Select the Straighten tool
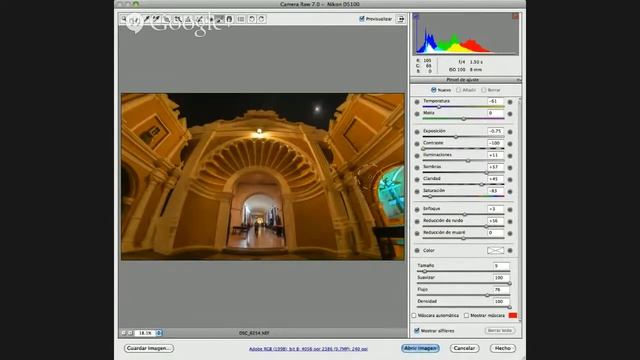This screenshot has height=360, width=640. coord(188,19)
